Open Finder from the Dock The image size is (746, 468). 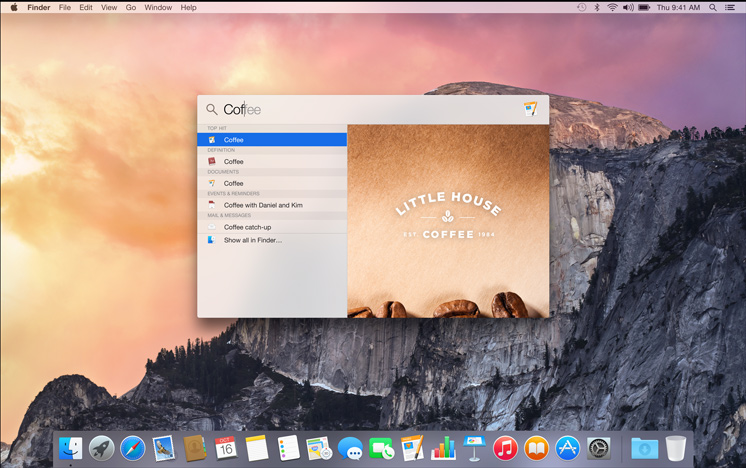point(70,448)
